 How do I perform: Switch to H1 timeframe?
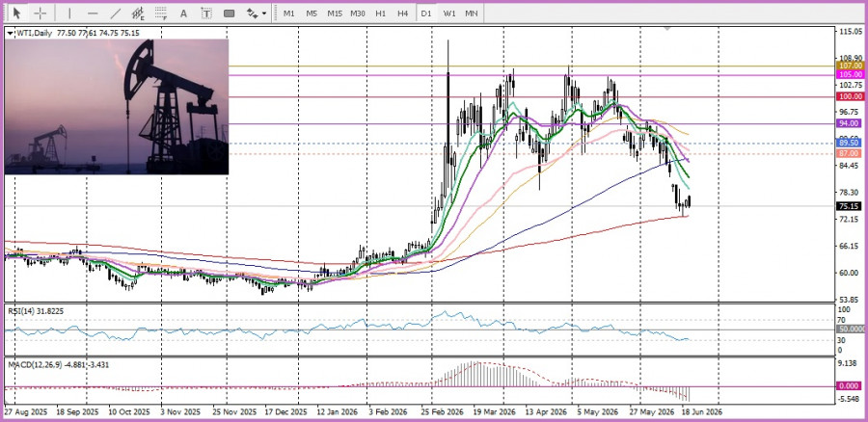380,13
